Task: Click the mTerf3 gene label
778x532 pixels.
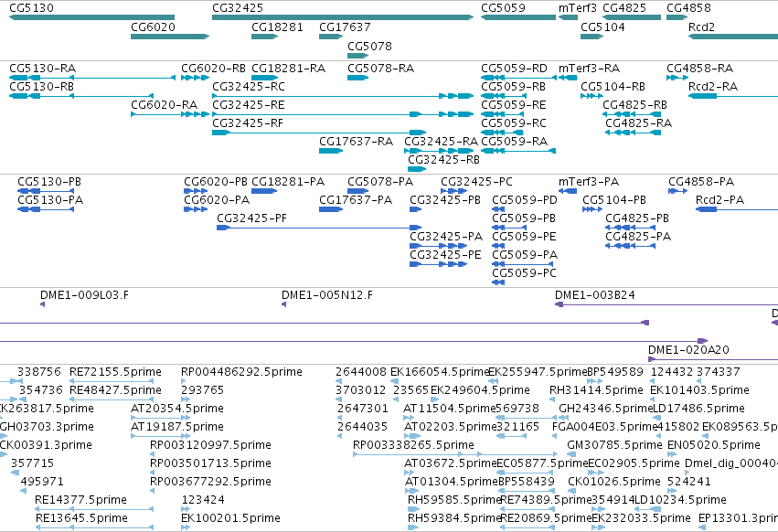Action: (x=578, y=8)
